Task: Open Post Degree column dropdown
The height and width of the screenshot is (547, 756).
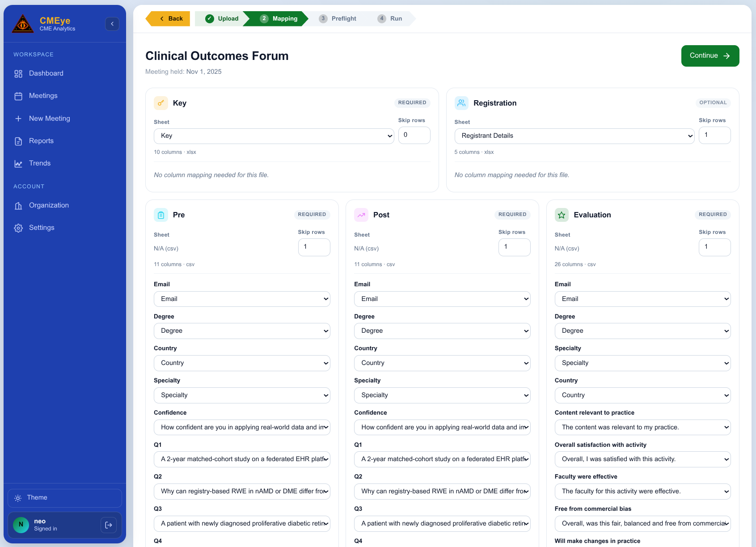Action: tap(442, 331)
